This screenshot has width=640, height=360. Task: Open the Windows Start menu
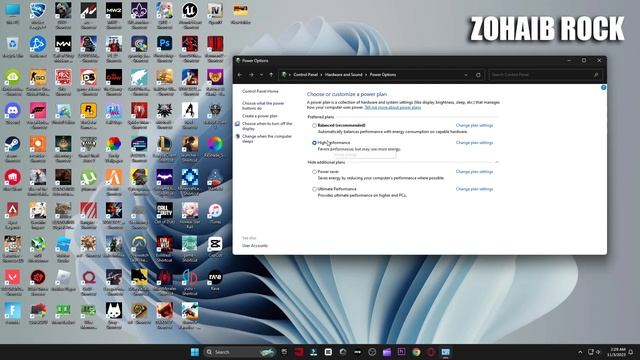pos(195,352)
